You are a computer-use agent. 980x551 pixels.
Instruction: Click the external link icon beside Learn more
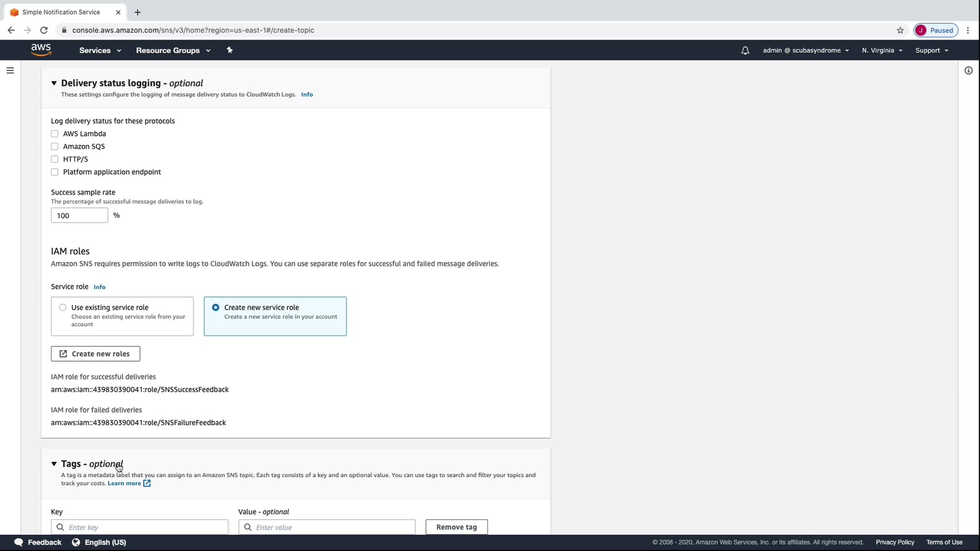click(x=147, y=483)
